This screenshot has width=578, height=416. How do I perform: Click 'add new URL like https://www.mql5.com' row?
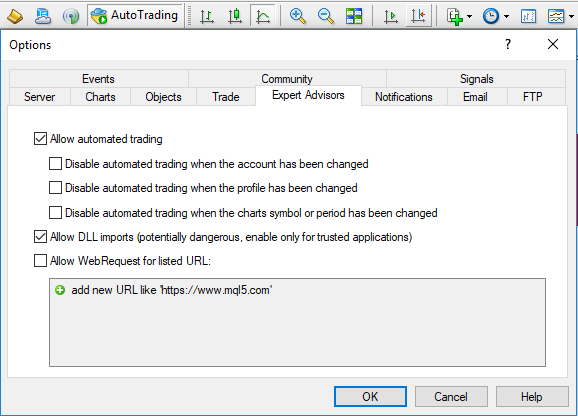297,290
